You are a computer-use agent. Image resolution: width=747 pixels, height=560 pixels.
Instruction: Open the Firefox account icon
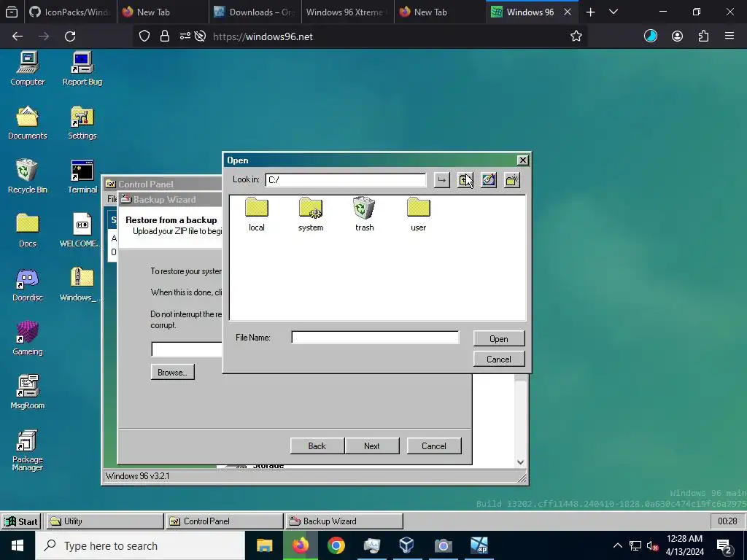pos(677,36)
